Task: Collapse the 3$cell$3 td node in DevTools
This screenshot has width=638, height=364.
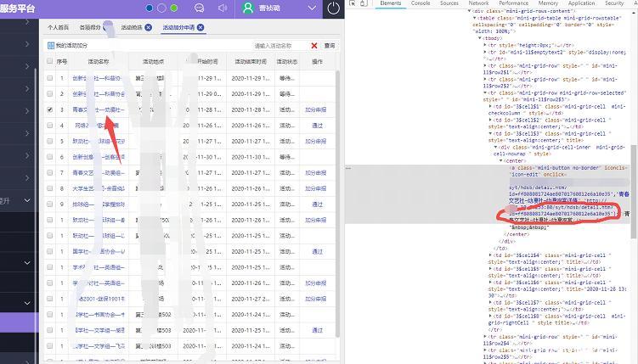Action: (489, 133)
